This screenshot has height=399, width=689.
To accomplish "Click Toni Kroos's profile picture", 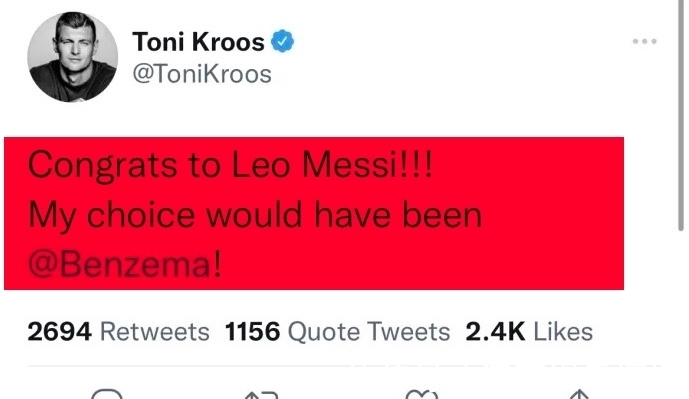I will pyautogui.click(x=73, y=57).
